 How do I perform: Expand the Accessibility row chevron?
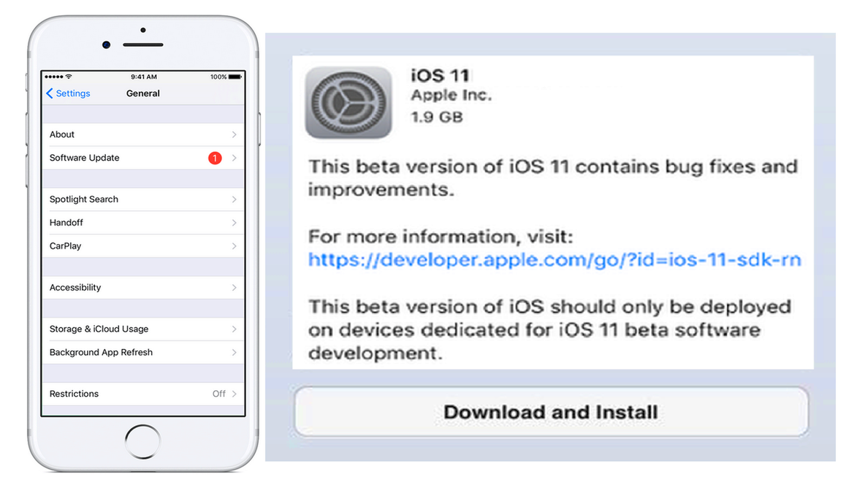234,287
